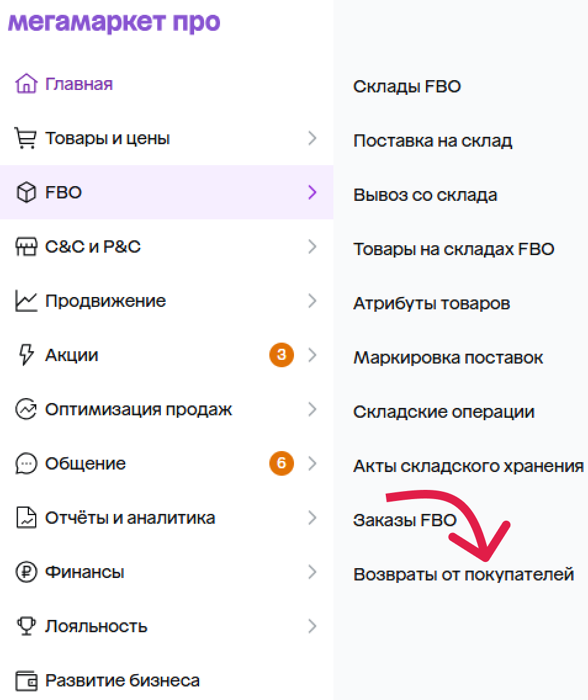The width and height of the screenshot is (588, 700).
Task: Click the home icon next to Главная
Action: coord(26,83)
